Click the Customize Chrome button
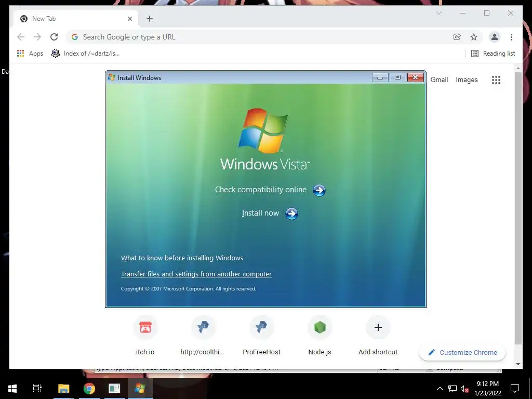 pyautogui.click(x=462, y=353)
